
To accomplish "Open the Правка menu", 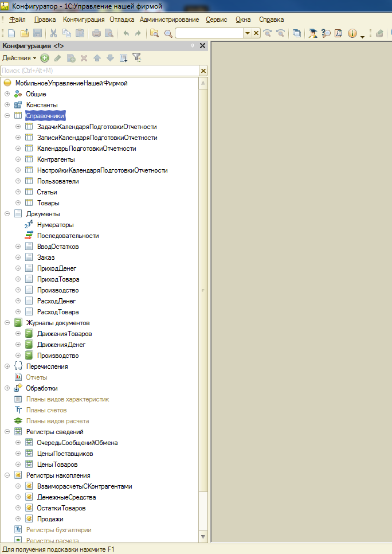I will point(45,19).
